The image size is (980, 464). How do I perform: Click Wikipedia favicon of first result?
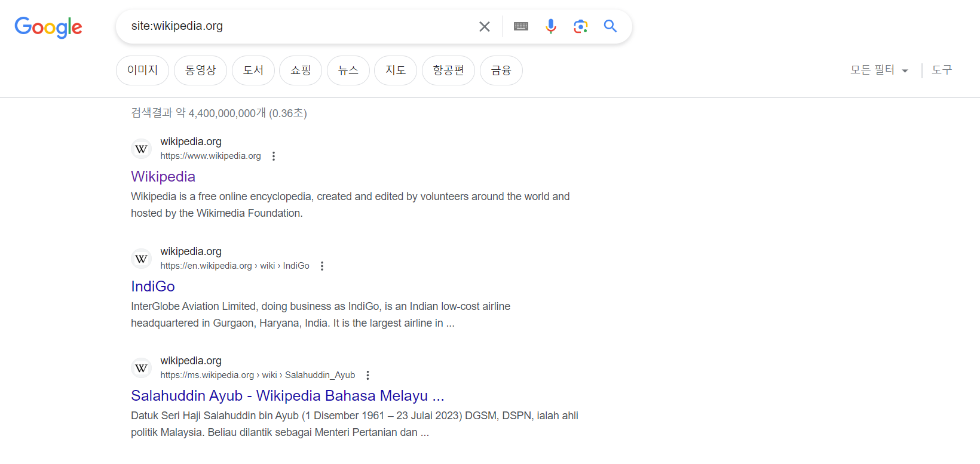coord(142,149)
